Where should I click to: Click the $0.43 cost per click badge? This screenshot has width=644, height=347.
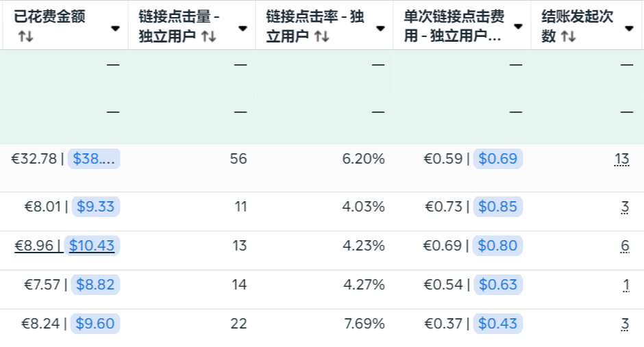[497, 324]
